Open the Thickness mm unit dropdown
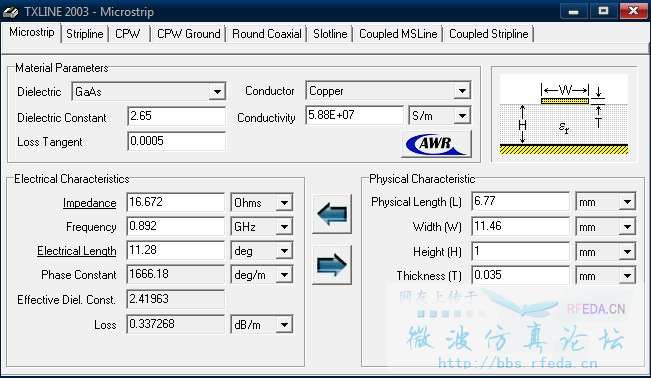651x378 pixels. [627, 276]
